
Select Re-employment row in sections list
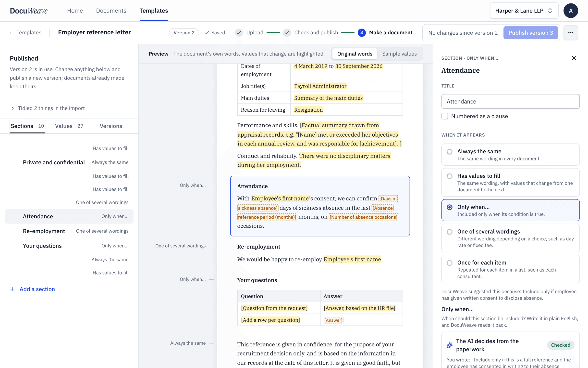[x=69, y=231]
